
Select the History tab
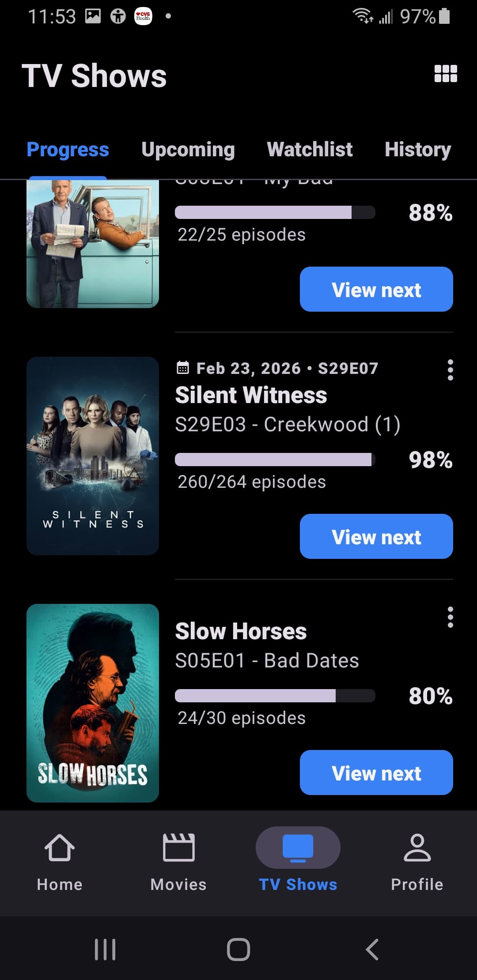click(x=418, y=150)
